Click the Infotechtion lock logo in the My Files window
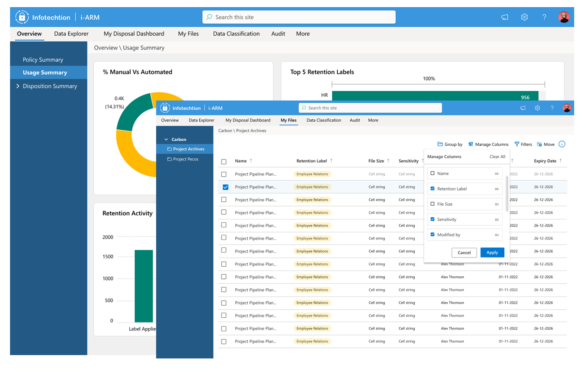This screenshot has width=588, height=384. click(x=165, y=108)
